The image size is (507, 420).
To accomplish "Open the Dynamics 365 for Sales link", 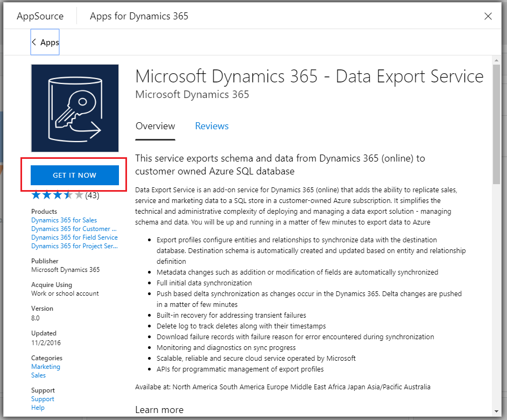I will 64,220.
